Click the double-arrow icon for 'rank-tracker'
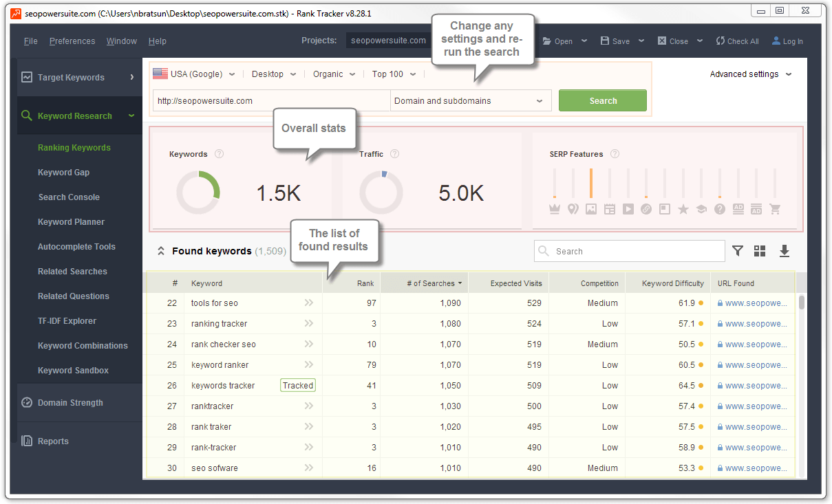Viewport: 832px width, 504px height. tap(309, 447)
